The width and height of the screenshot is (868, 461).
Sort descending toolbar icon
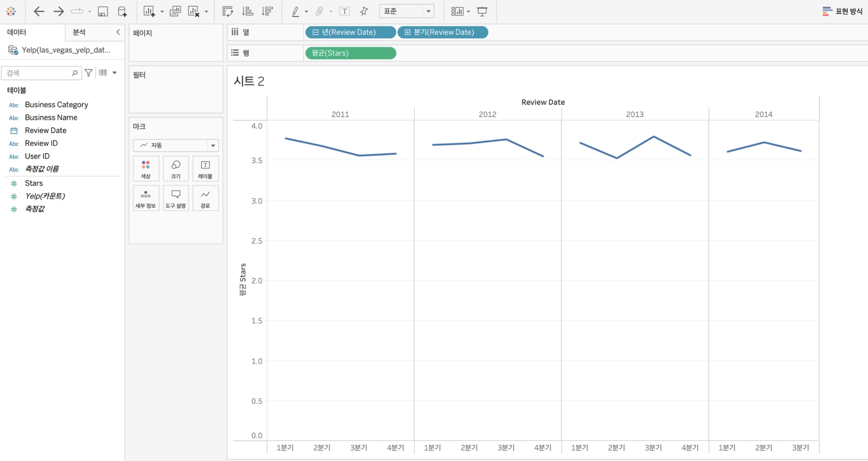click(x=267, y=12)
